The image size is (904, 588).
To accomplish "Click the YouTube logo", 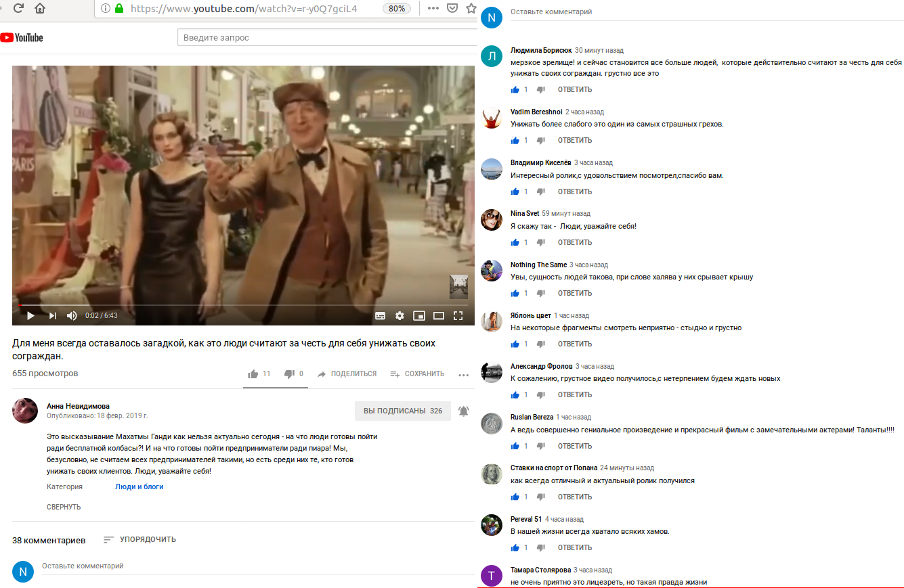I will pos(23,38).
